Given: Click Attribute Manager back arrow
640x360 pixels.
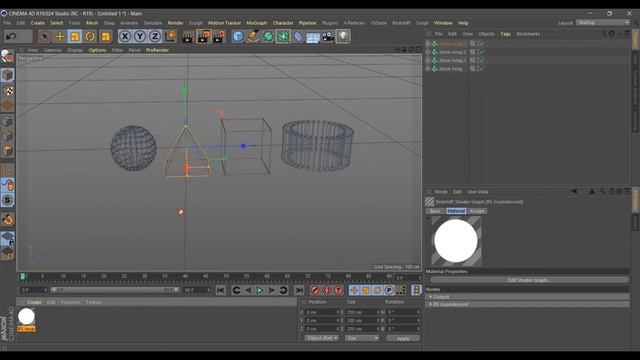Looking at the screenshot, I should [574, 191].
